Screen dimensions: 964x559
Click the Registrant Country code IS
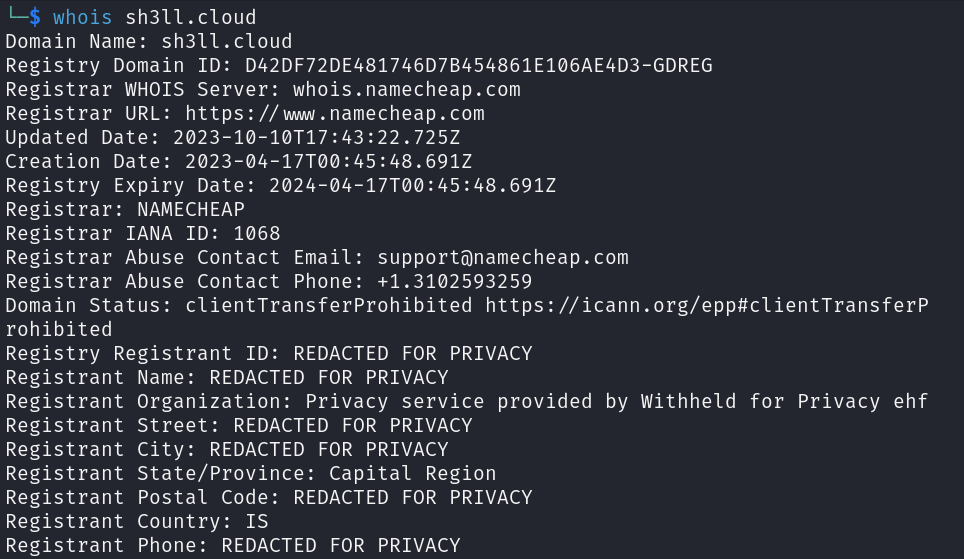256,521
